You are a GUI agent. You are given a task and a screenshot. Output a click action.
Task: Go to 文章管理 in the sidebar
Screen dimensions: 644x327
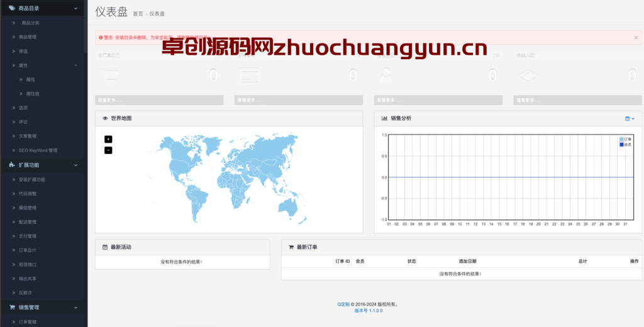28,136
